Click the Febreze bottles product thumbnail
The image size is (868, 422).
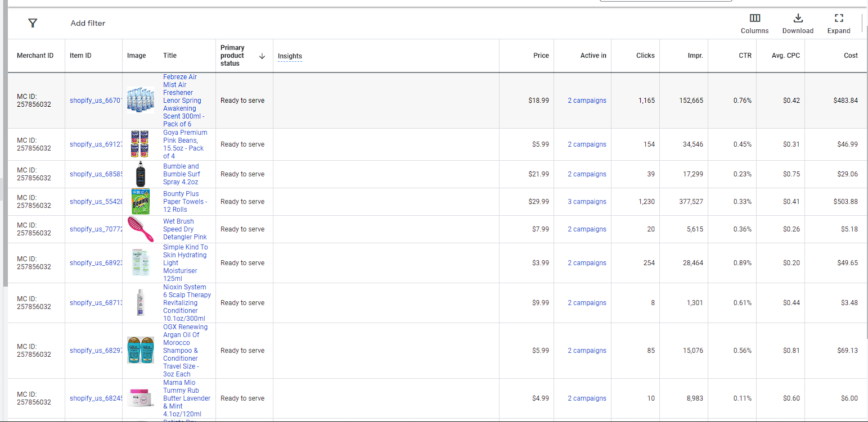point(141,101)
